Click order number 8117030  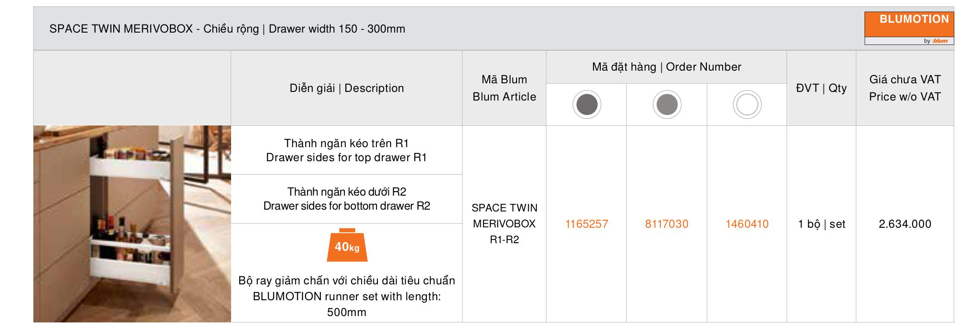pyautogui.click(x=667, y=224)
